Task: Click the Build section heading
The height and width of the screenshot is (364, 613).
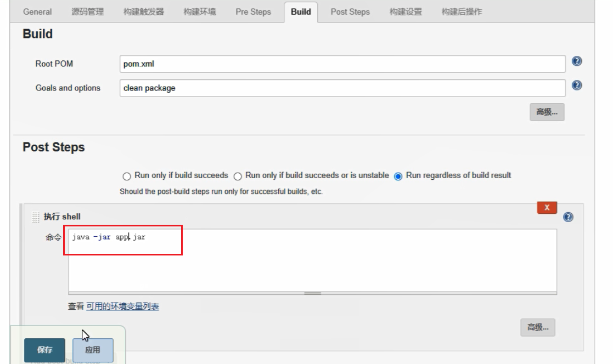Action: coord(37,34)
